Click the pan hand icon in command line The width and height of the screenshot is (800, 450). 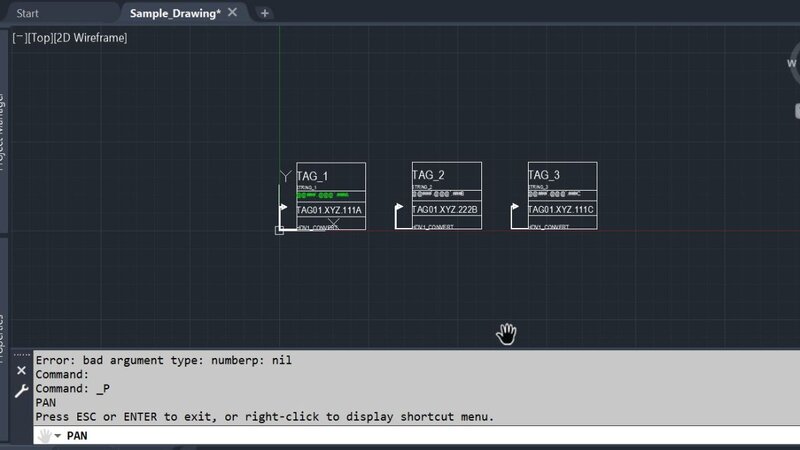[x=43, y=436]
